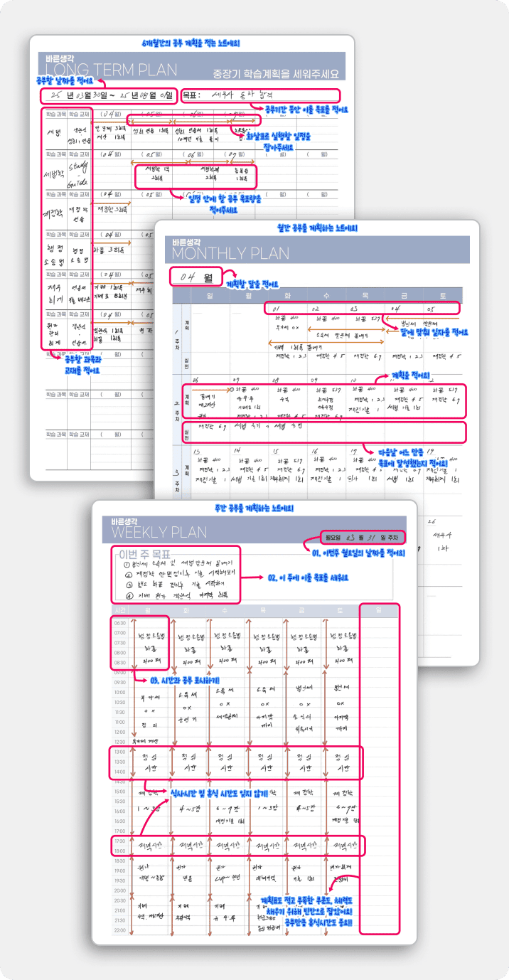Click the 중장기 학습계획을 세워주세요 subtitle
The width and height of the screenshot is (509, 980).
276,73
